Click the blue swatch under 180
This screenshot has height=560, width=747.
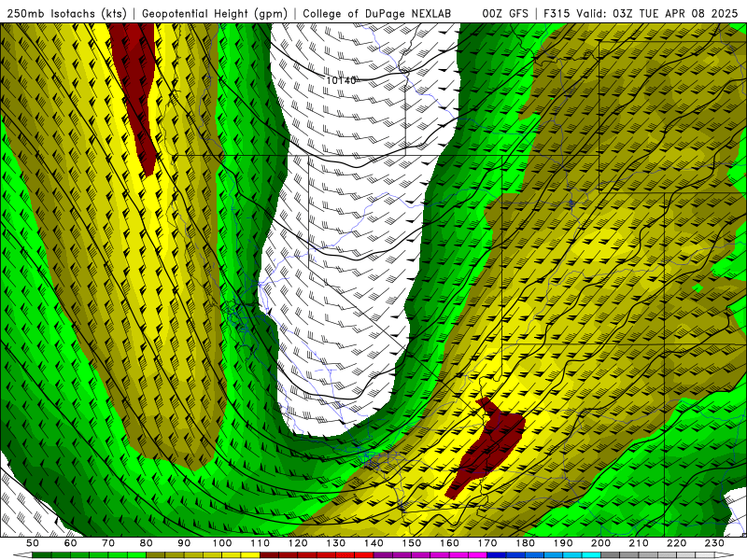coord(515,555)
